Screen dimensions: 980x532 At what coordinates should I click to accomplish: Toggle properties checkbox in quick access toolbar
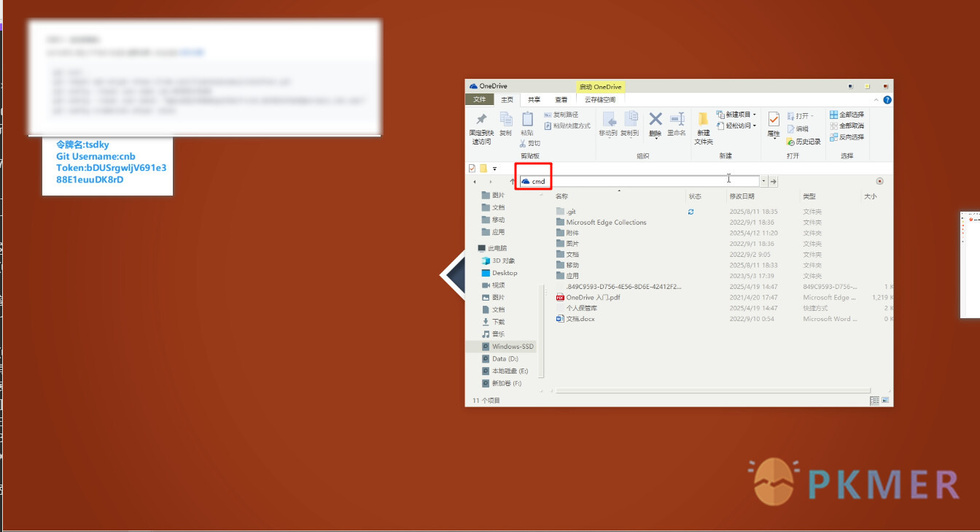(x=472, y=169)
